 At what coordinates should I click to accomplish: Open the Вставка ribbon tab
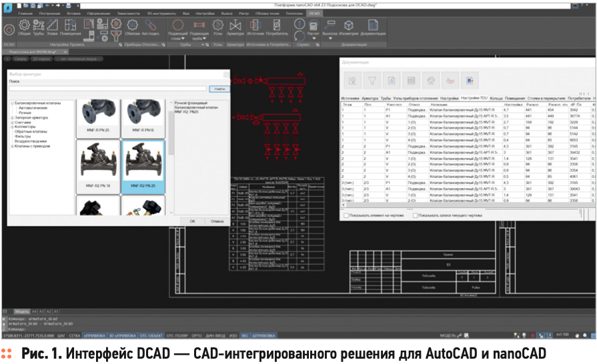[x=74, y=13]
